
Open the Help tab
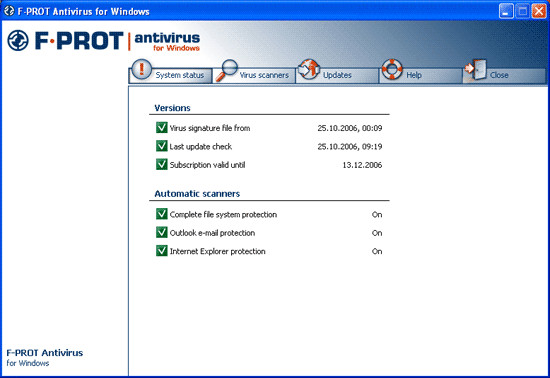click(x=421, y=75)
